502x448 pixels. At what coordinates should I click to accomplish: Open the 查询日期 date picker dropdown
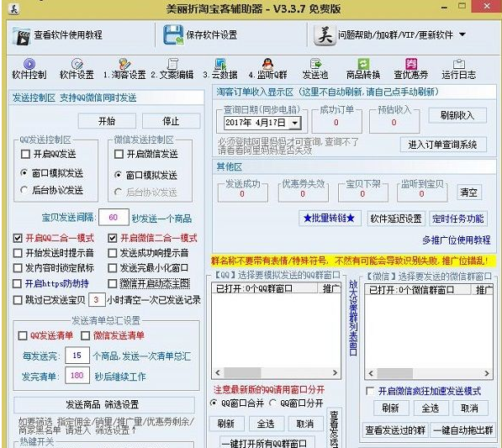coord(295,123)
